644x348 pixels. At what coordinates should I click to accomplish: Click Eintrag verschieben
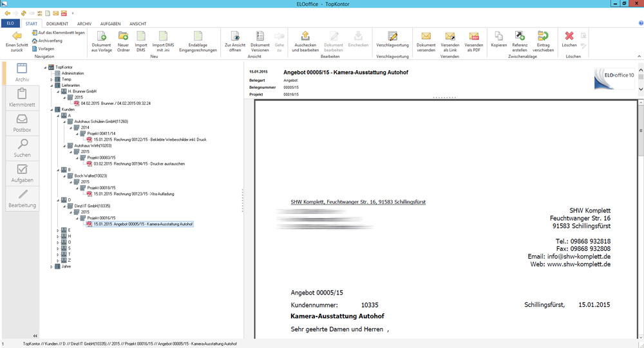click(543, 41)
